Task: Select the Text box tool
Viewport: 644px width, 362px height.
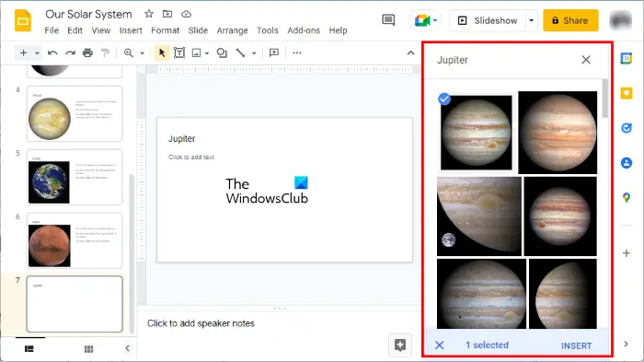Action: [179, 53]
